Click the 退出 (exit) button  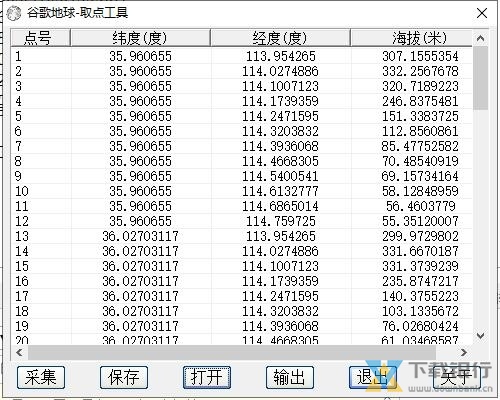tap(373, 377)
